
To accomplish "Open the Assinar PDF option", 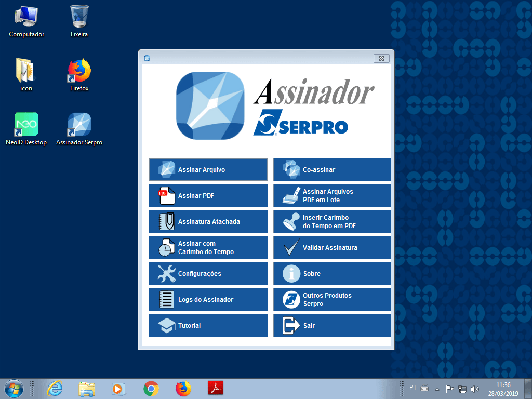I will [x=208, y=196].
